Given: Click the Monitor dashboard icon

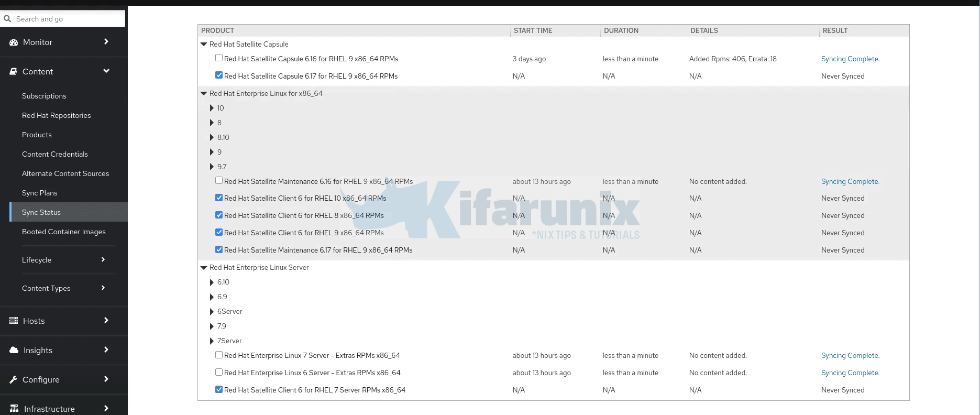Looking at the screenshot, I should (14, 42).
